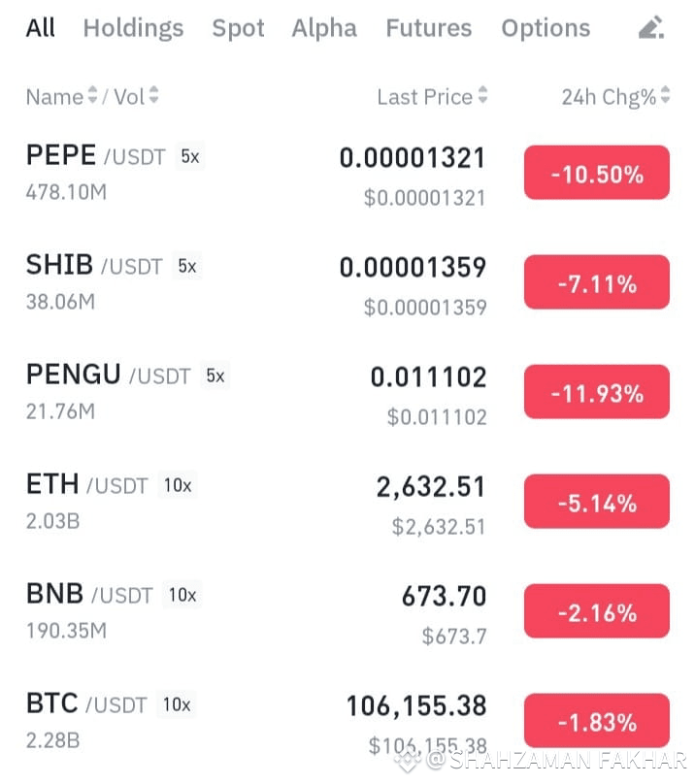Image resolution: width=695 pixels, height=784 pixels.
Task: Toggle PEPE -10.50% change badge
Action: tap(597, 173)
